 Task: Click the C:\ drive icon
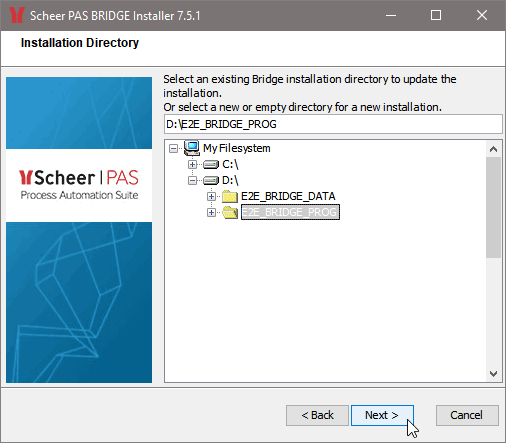[211, 164]
